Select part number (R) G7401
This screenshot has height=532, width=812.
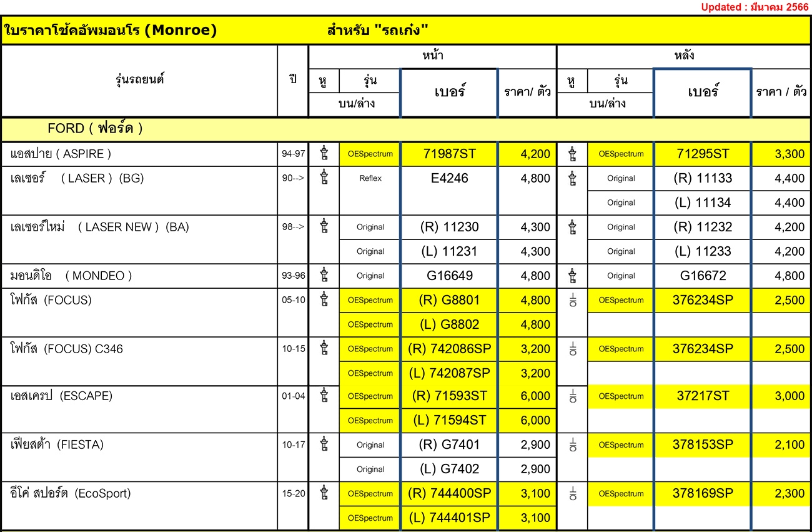(x=449, y=445)
